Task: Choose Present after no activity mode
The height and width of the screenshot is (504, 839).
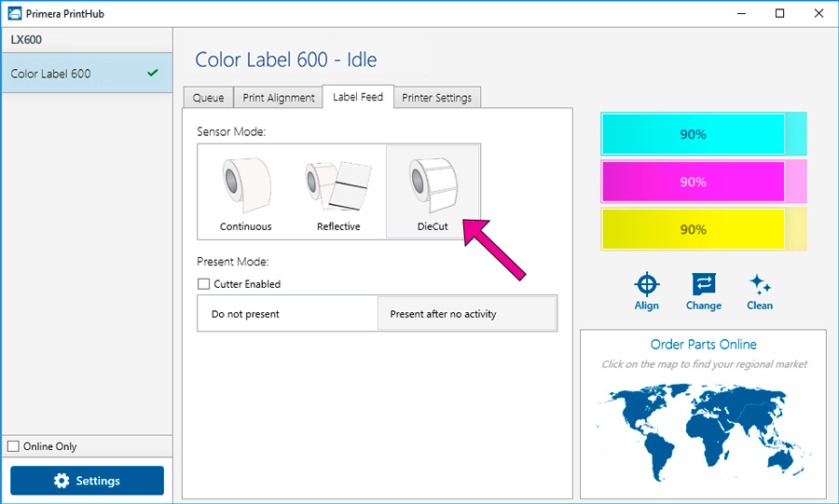Action: 467,314
